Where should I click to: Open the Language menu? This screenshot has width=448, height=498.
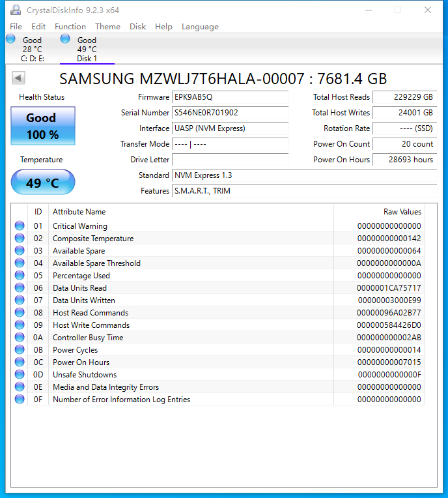(200, 26)
